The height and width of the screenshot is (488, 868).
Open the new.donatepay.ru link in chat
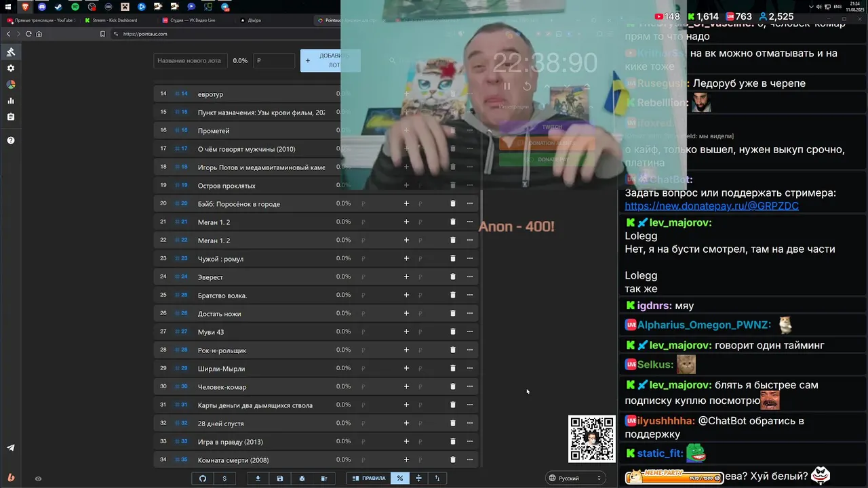pyautogui.click(x=711, y=206)
